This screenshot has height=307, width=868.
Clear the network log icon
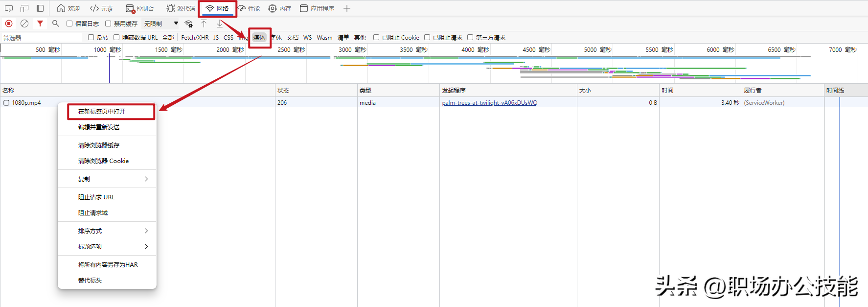(24, 24)
